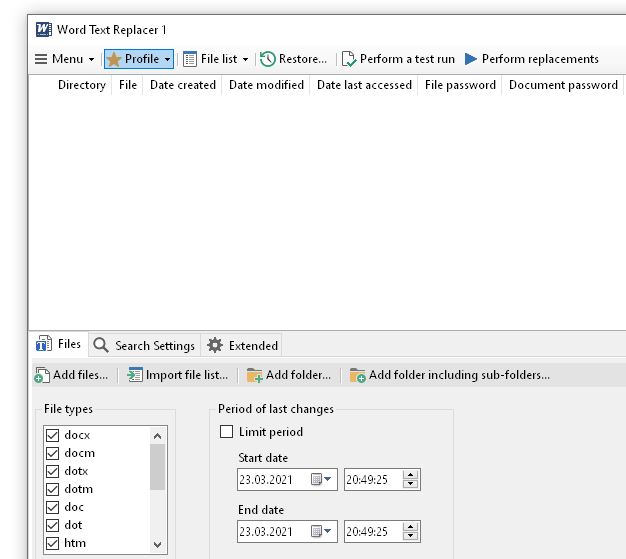Uncheck the dot file type
Viewport: 626px width, 559px height.
pos(53,525)
